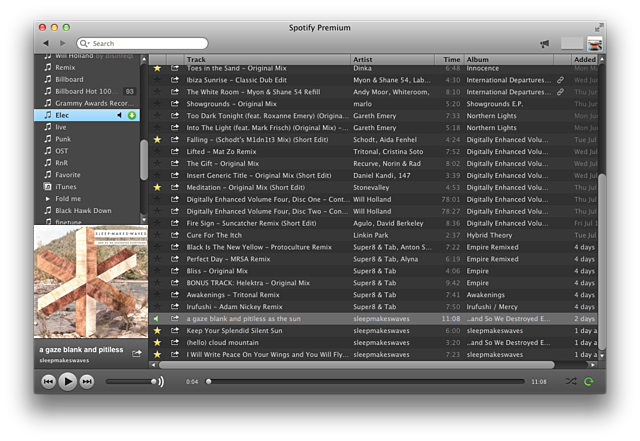The width and height of the screenshot is (640, 441).
Task: Click link icon beside The White Room album
Action: pyautogui.click(x=560, y=92)
